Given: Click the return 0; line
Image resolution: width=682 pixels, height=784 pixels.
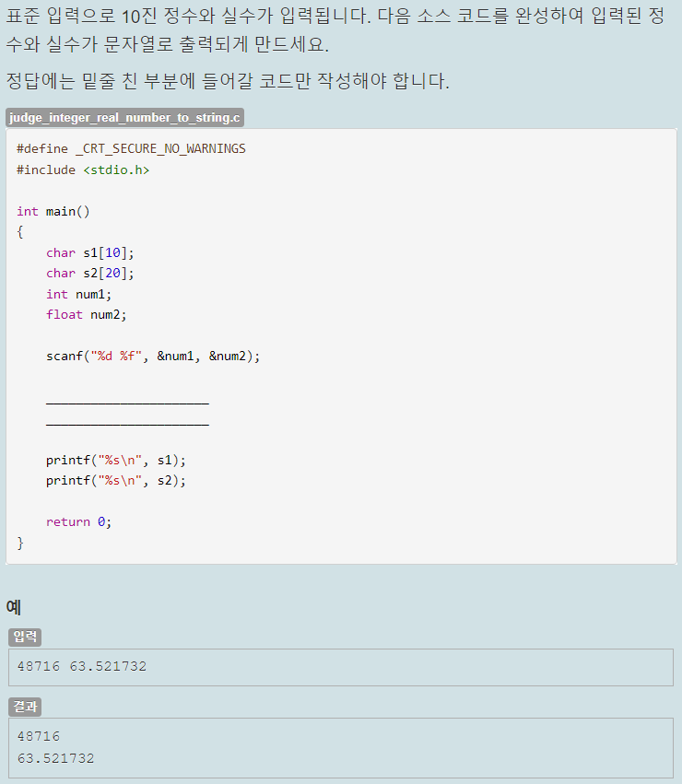Looking at the screenshot, I should click(x=79, y=522).
